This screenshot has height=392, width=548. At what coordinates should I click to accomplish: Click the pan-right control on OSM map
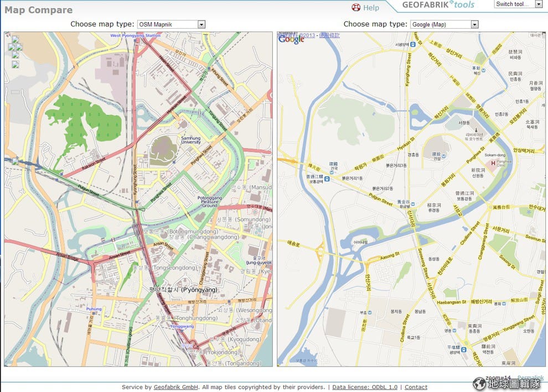(x=19, y=47)
